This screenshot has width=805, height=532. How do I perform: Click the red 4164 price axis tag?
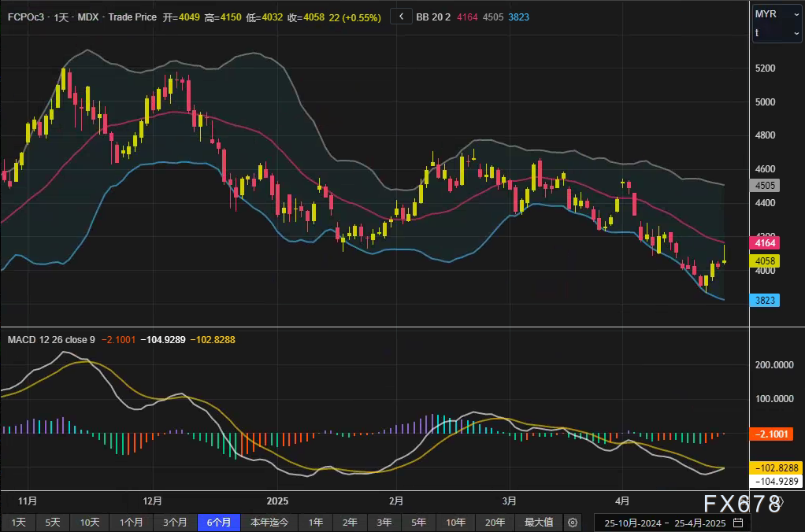[764, 243]
